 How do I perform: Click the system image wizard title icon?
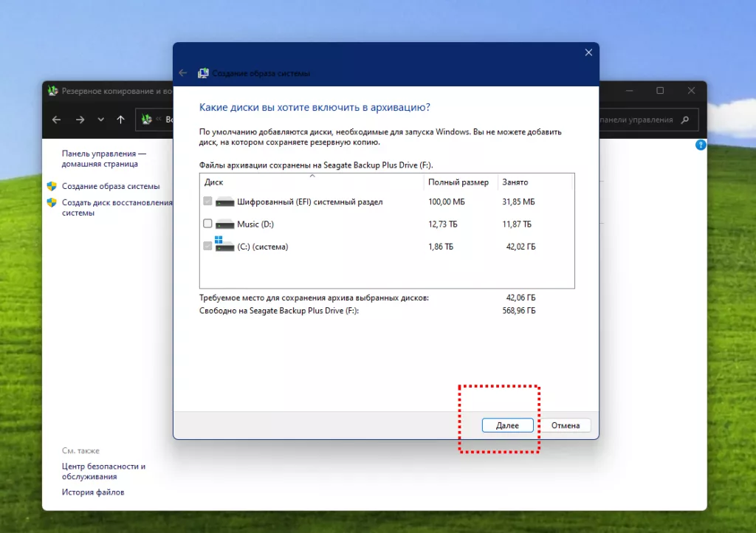pyautogui.click(x=203, y=73)
